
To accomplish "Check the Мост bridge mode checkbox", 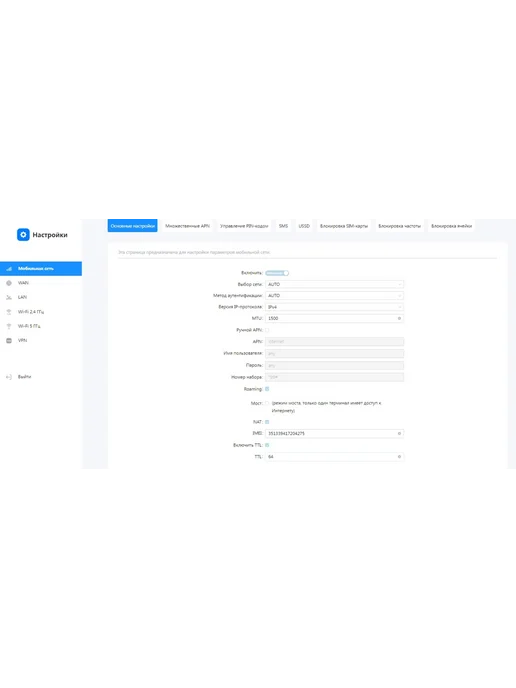I will click(x=267, y=403).
